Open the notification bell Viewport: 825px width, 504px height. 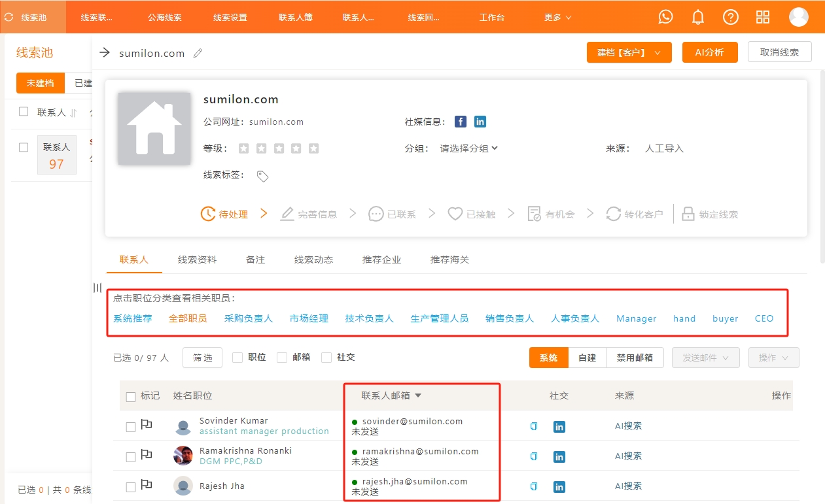tap(698, 17)
